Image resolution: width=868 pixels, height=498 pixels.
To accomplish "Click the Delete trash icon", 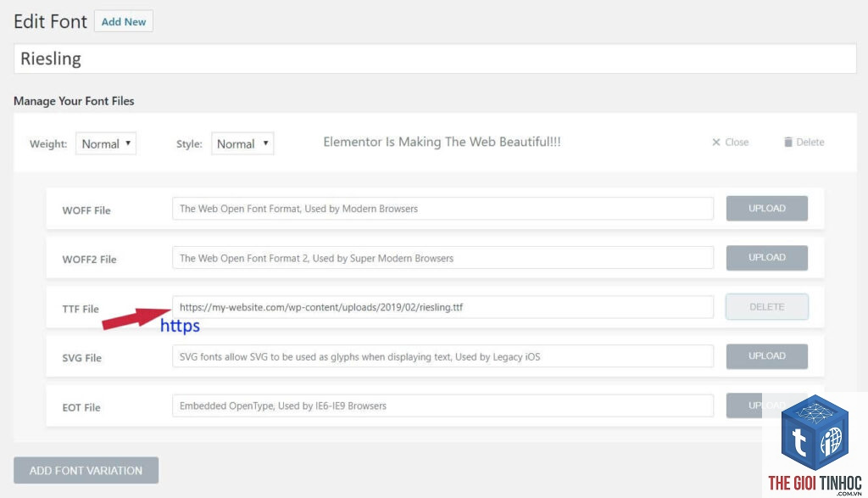I will [787, 142].
